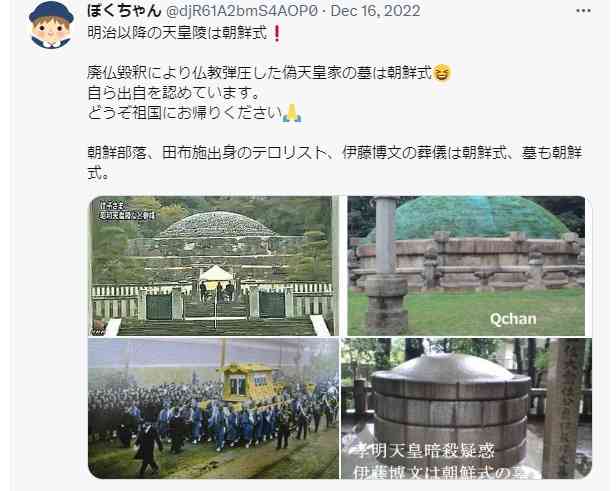Image resolution: width=616 pixels, height=491 pixels.
Task: Open the funeral procession palanquin photo
Action: (x=213, y=409)
